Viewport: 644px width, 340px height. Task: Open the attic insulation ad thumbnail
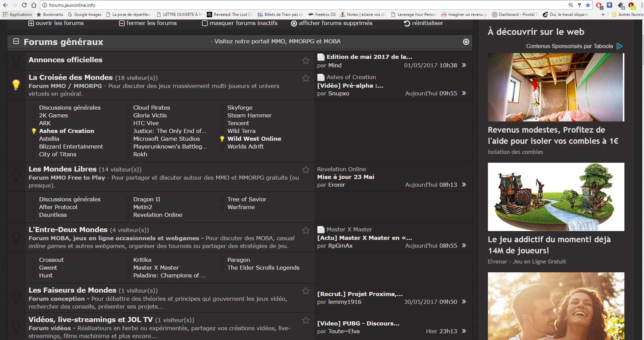[556, 87]
